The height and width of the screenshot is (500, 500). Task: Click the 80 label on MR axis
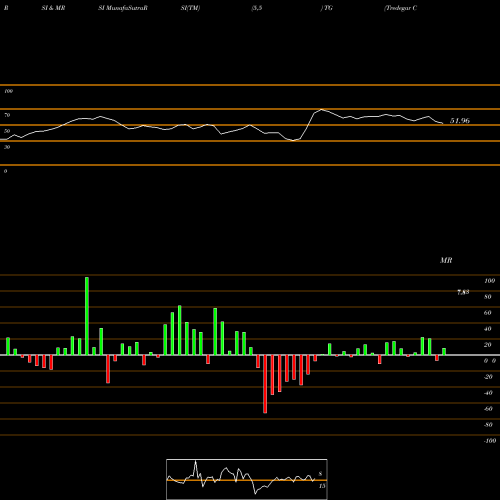click(488, 297)
